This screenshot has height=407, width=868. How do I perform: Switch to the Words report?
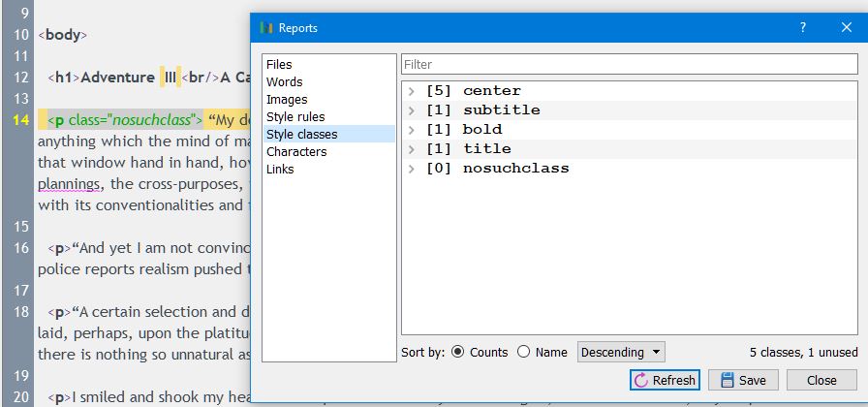[x=285, y=82]
